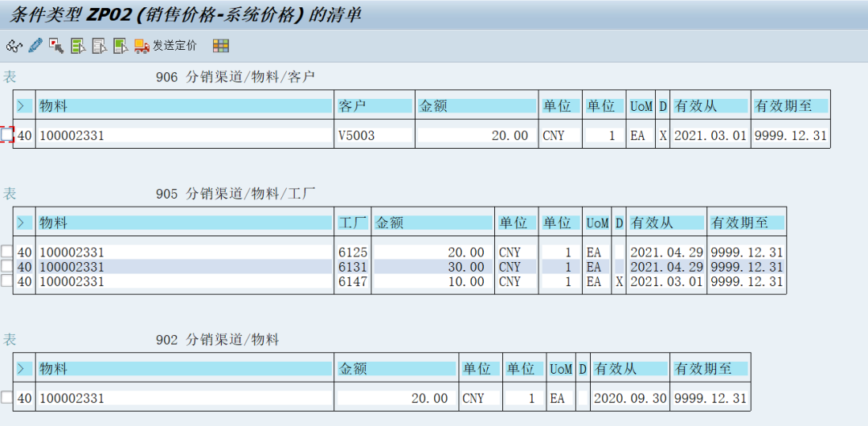Click amount 20.00 in the V5003 row
868x426 pixels.
pos(477,135)
